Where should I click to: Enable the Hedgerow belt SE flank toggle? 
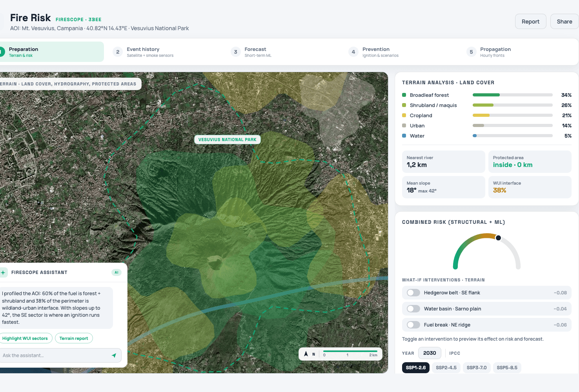[x=413, y=293]
